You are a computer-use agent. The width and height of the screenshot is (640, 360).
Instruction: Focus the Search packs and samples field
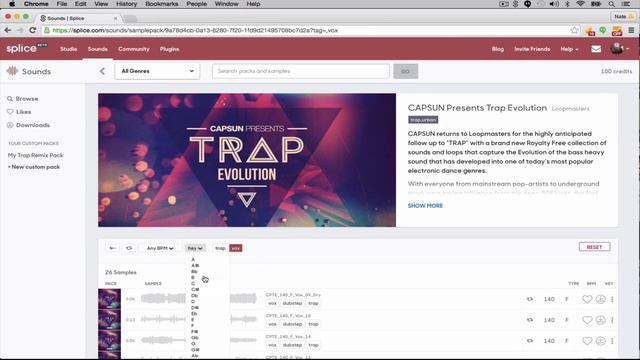coord(301,71)
